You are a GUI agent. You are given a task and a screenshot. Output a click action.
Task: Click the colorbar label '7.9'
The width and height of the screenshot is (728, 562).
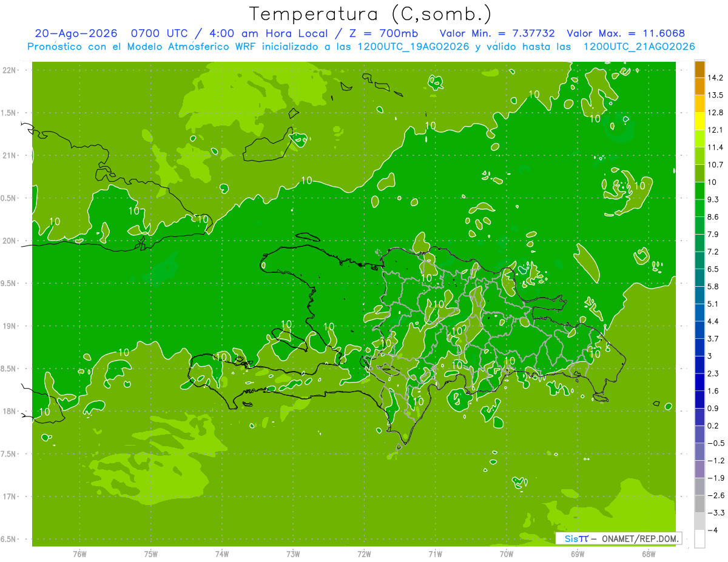(714, 235)
